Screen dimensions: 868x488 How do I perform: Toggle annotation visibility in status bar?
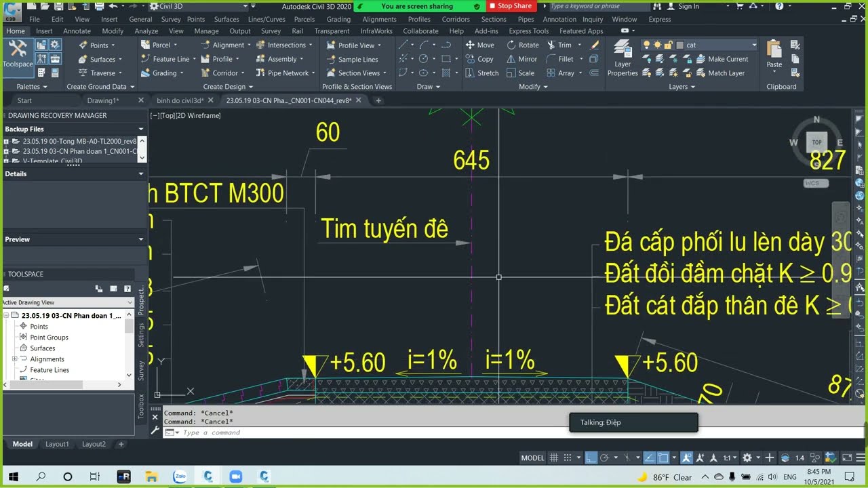pyautogui.click(x=686, y=457)
